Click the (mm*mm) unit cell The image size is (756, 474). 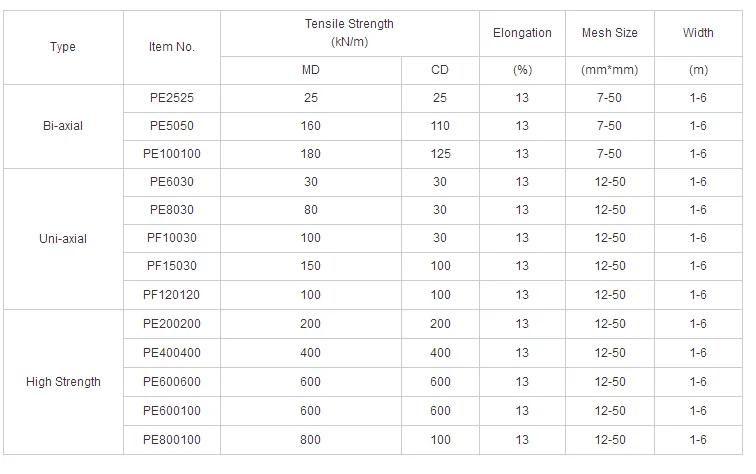click(x=610, y=70)
